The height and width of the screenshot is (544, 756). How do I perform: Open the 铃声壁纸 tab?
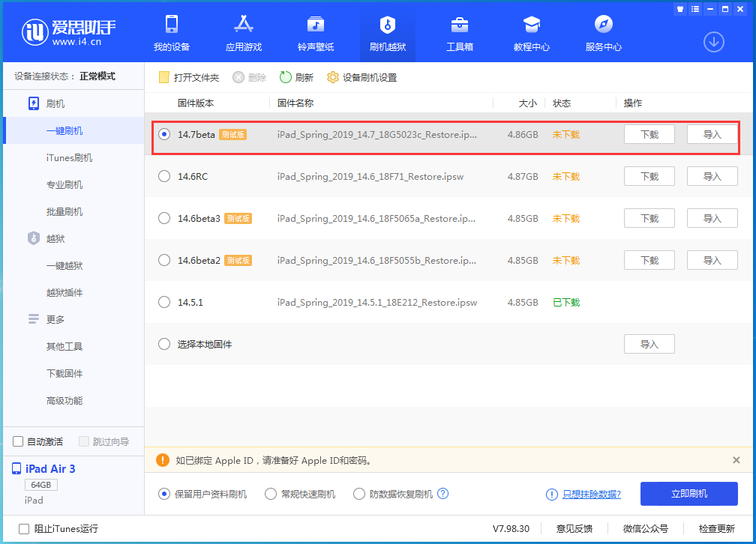point(315,33)
